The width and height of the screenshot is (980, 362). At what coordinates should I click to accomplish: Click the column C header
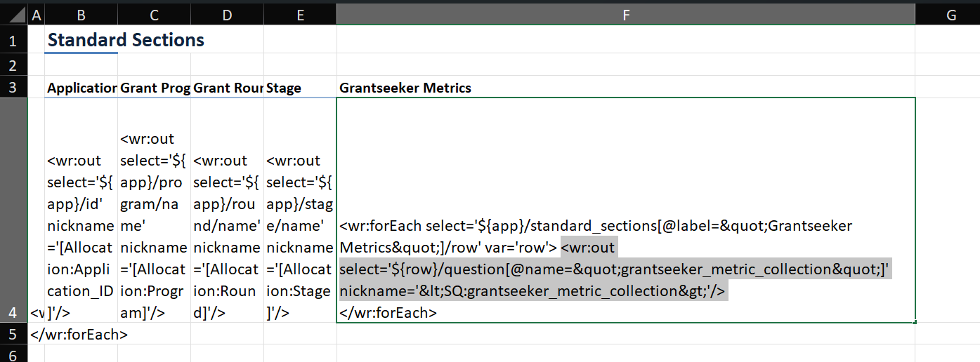pos(154,14)
